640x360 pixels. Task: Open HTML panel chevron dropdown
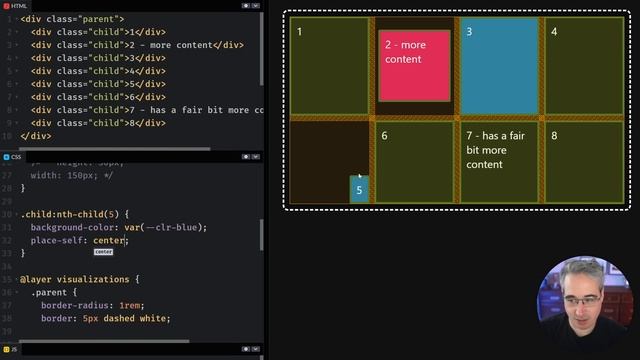[256, 6]
